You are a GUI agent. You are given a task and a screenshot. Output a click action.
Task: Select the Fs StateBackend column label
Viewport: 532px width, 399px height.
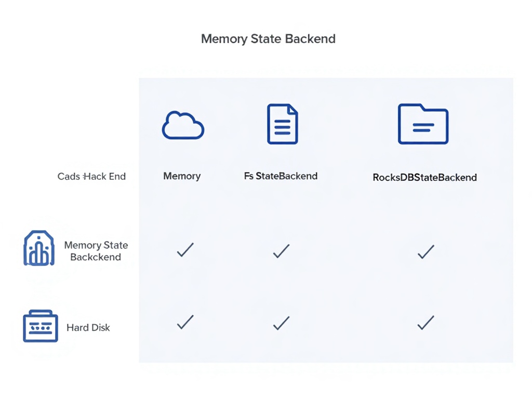coord(281,176)
